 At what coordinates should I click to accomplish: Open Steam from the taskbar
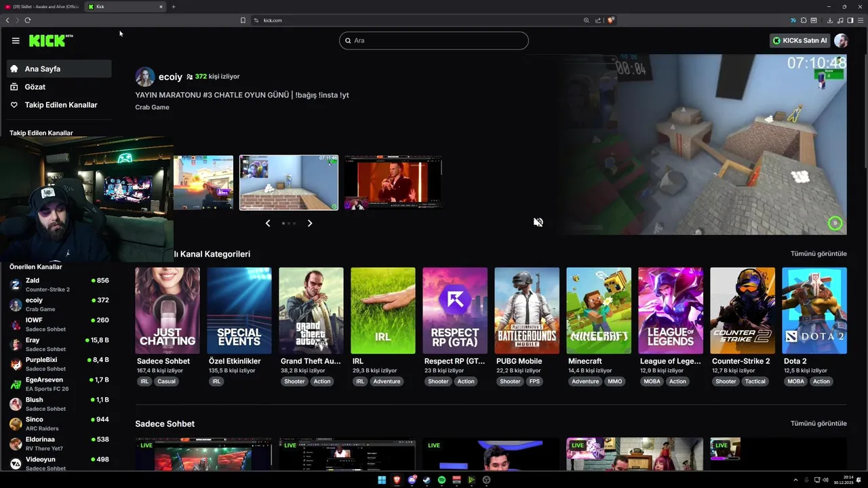427,480
